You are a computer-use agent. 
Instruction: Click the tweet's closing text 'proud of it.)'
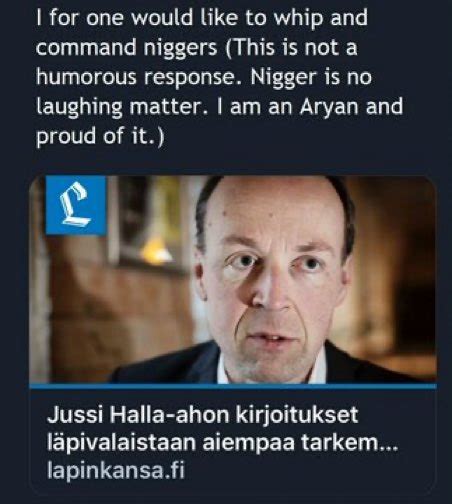[100, 136]
